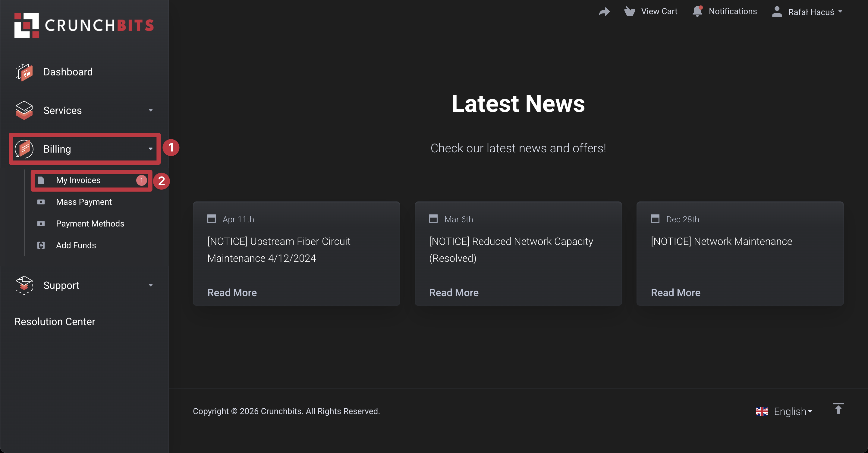Expand the Services menu arrow
Viewport: 868px width, 453px height.
[x=151, y=110]
